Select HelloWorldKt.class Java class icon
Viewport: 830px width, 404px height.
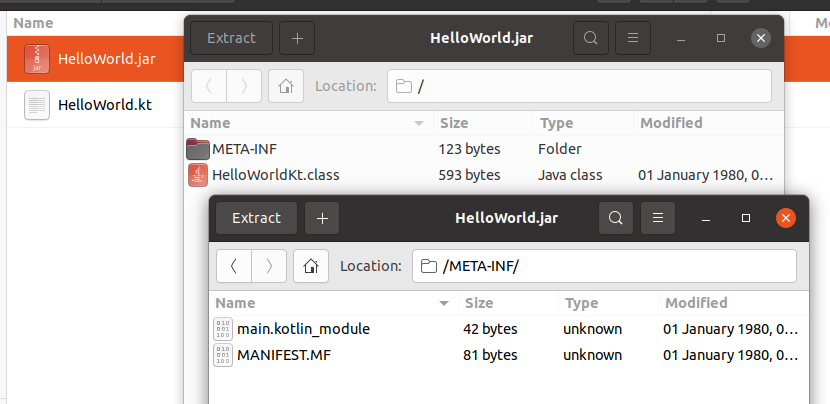[x=198, y=175]
